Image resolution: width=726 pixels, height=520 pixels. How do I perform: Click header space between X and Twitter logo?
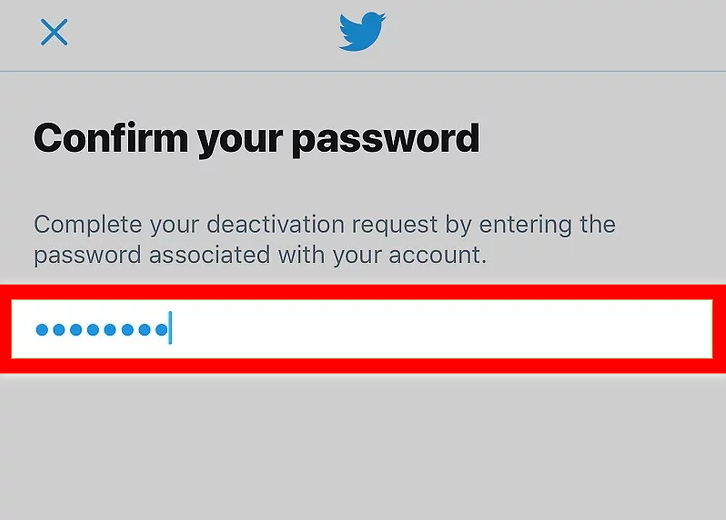pyautogui.click(x=200, y=33)
